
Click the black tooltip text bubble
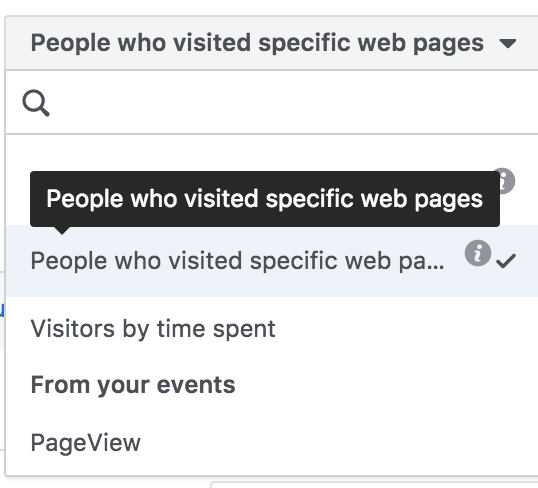265,199
